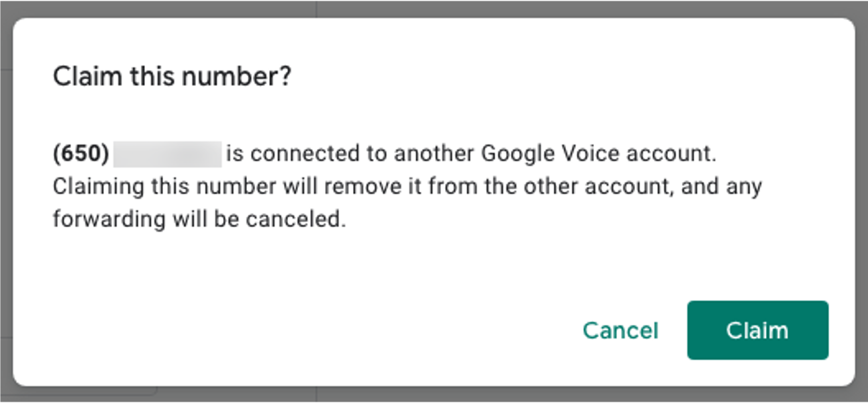Click the word "another" in the first line
868x403 pixels.
point(434,154)
